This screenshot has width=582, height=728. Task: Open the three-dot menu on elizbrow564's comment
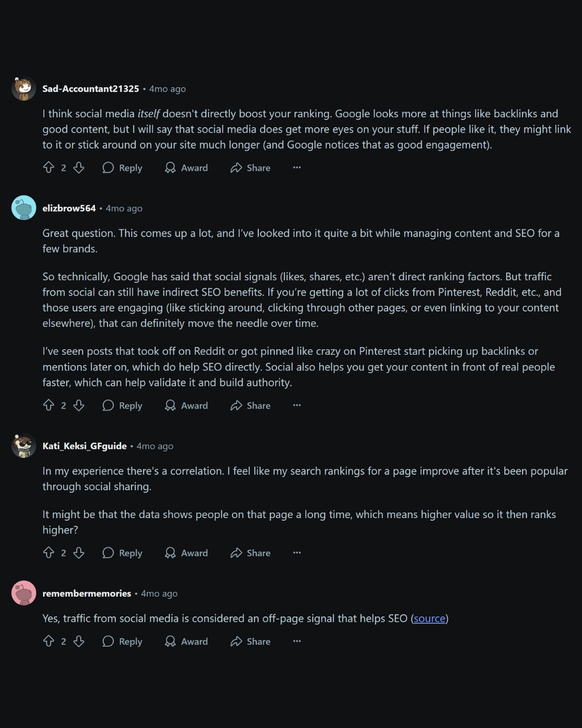coord(297,405)
